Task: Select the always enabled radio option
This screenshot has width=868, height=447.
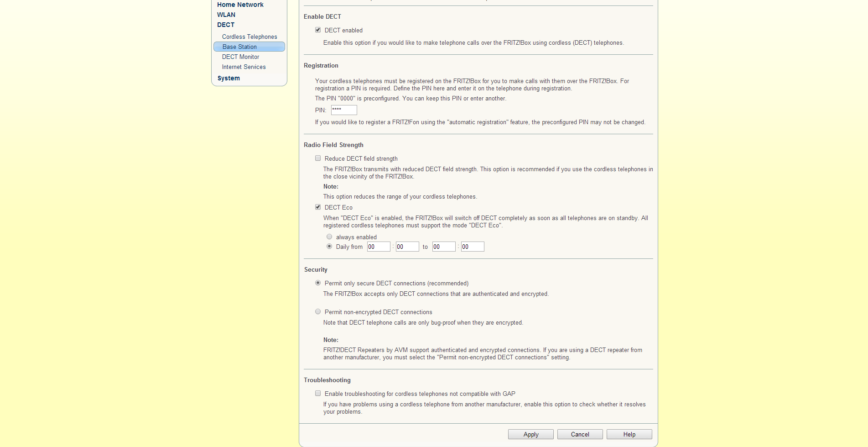Action: click(x=329, y=237)
